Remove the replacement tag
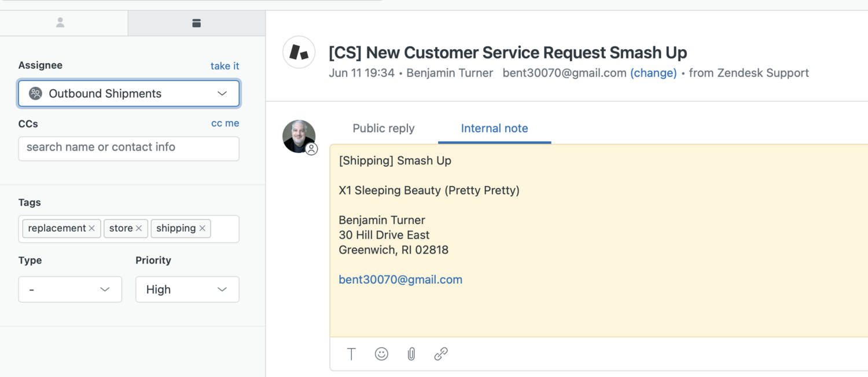This screenshot has height=377, width=868. [x=91, y=228]
